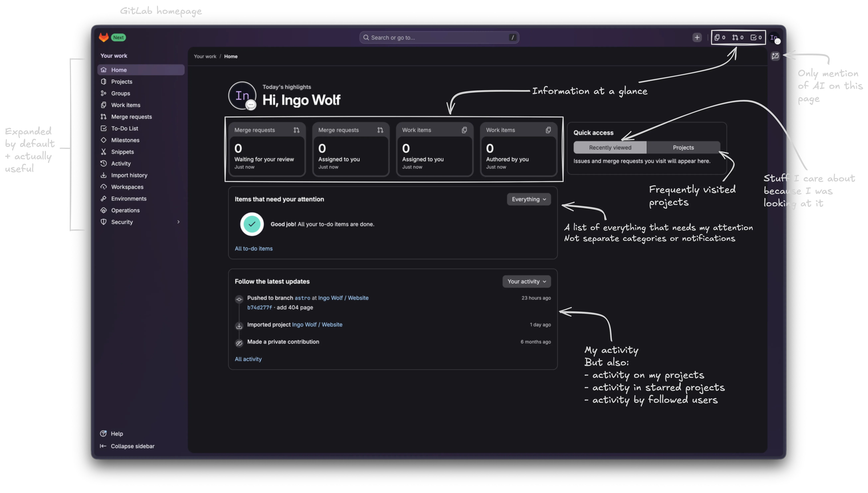868x493 pixels.
Task: Open Workspaces in the sidebar
Action: 141,186
